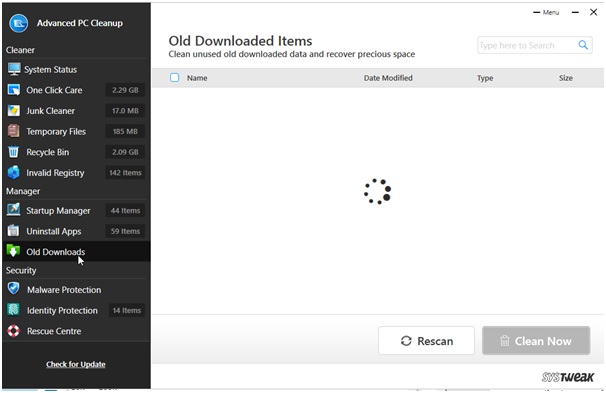Sort by the Type column header

coord(485,78)
